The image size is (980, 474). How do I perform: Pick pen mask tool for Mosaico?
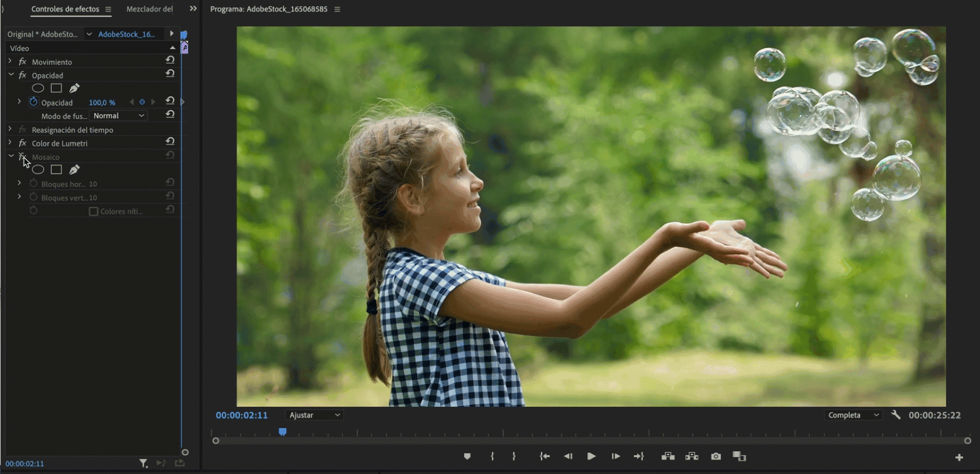coord(74,170)
